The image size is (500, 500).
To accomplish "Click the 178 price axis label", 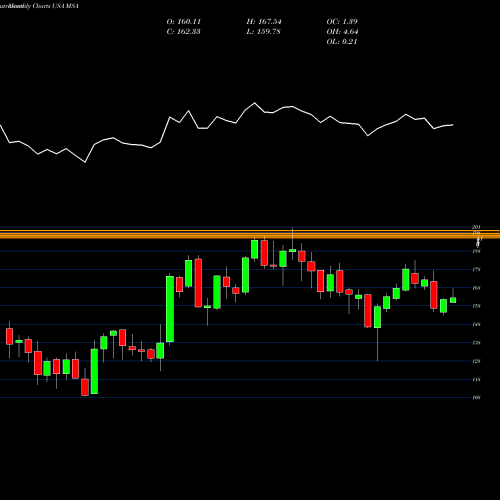I will tap(476, 269).
